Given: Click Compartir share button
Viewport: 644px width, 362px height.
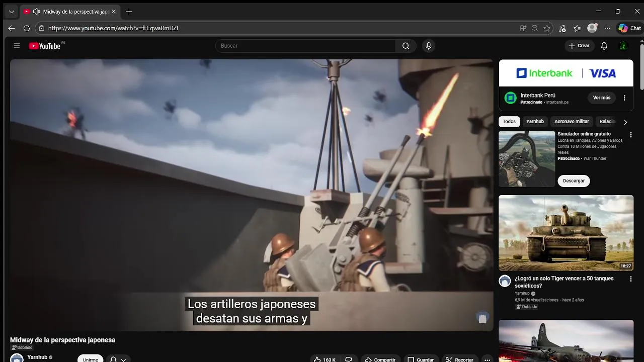Looking at the screenshot, I should tap(381, 359).
